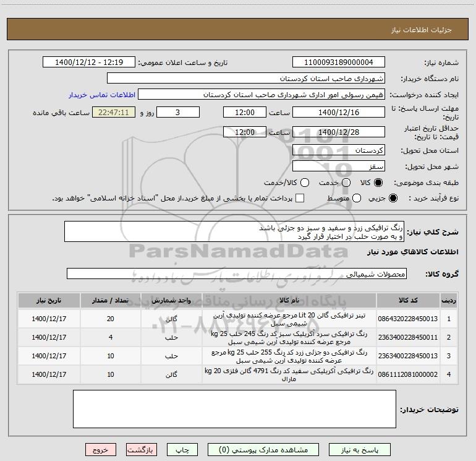
Task: Select the 'کالا' radio button
Action: point(378,183)
